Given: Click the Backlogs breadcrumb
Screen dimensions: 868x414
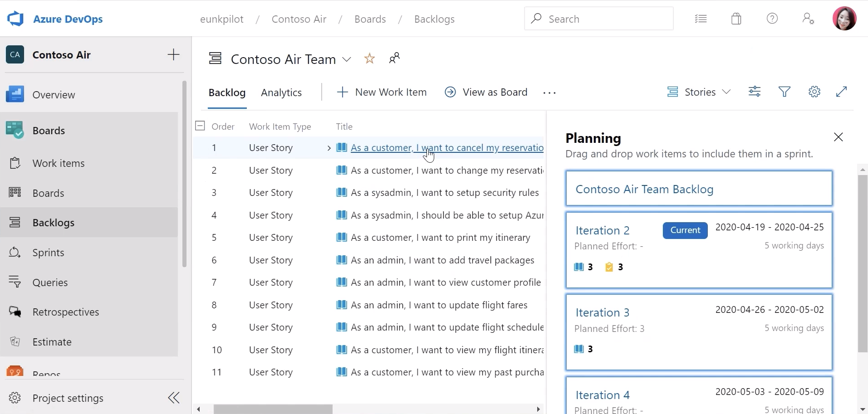Looking at the screenshot, I should (434, 19).
